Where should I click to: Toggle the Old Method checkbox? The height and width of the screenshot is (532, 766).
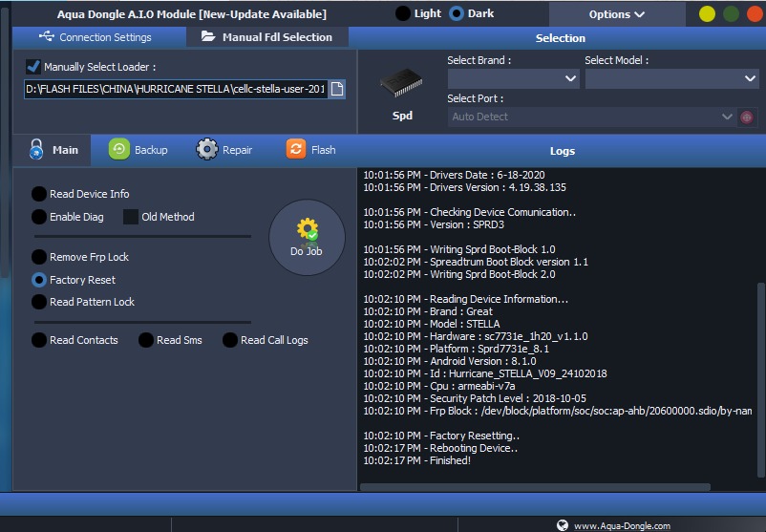[131, 217]
